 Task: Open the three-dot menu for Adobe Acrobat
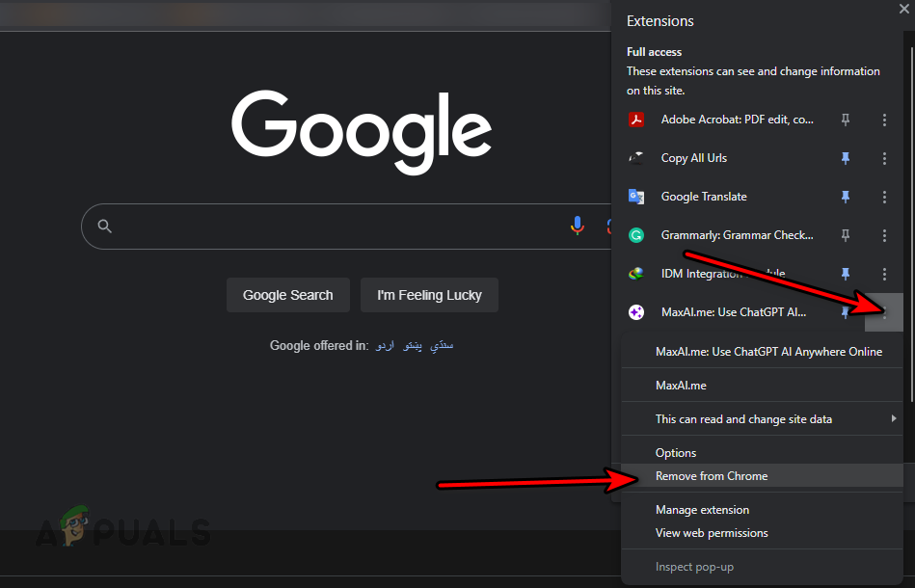tap(884, 120)
